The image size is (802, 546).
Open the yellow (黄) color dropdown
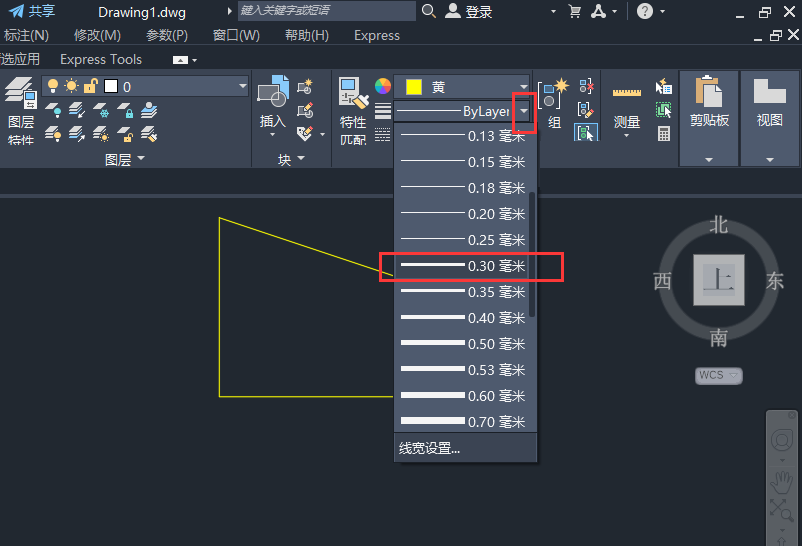(x=524, y=86)
